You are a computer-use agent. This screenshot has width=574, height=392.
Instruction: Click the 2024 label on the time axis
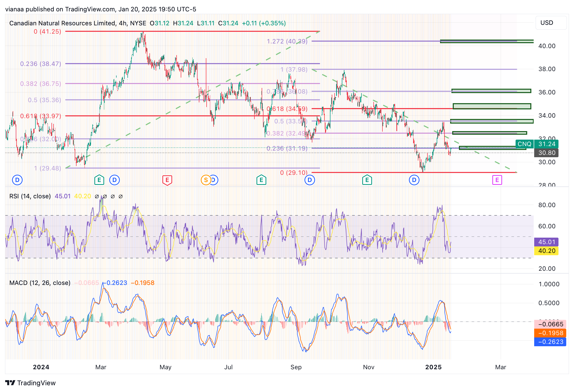pyautogui.click(x=41, y=367)
